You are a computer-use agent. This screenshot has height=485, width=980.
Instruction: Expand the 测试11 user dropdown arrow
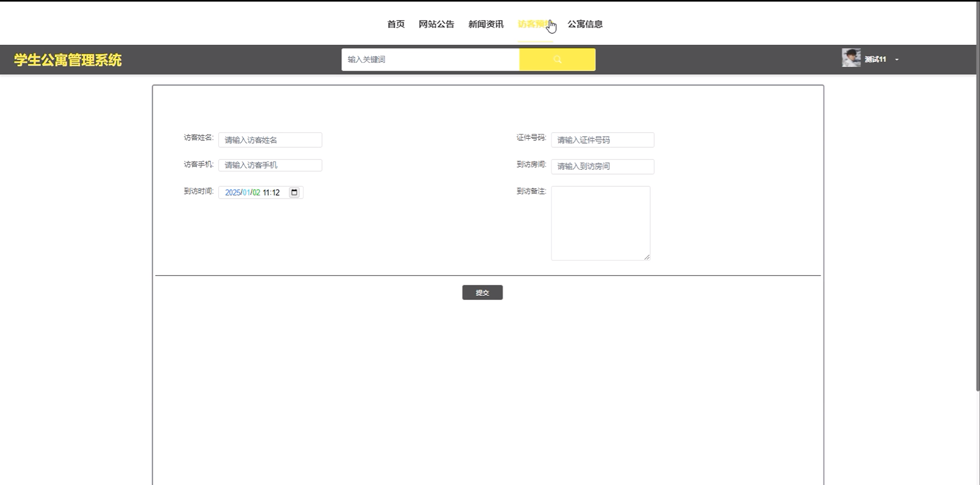[x=897, y=60]
